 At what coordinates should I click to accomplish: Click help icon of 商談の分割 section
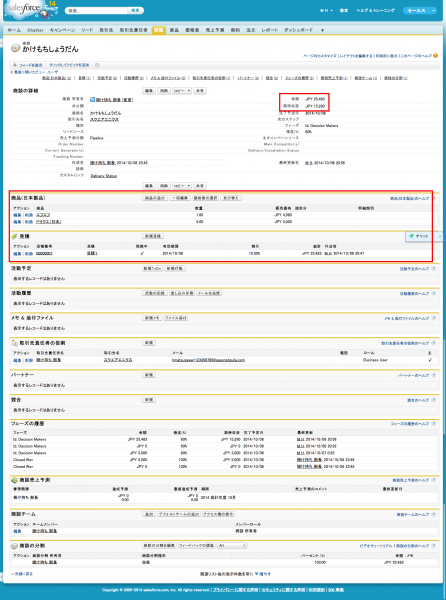click(x=434, y=546)
